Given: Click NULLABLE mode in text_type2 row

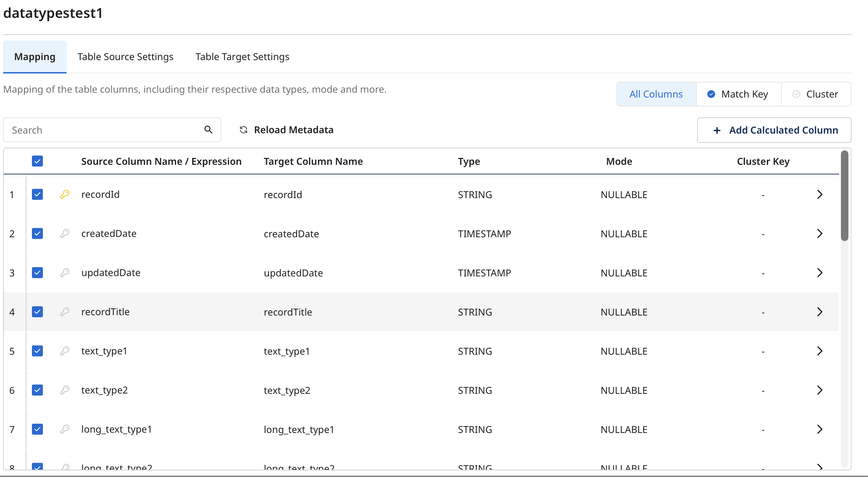Looking at the screenshot, I should pyautogui.click(x=624, y=390).
